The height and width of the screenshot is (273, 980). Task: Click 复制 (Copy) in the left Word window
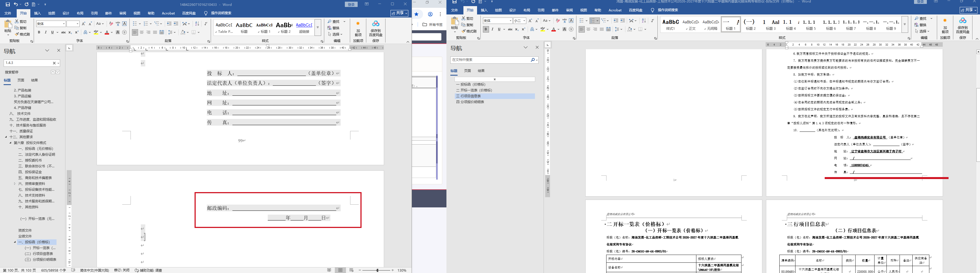point(21,28)
